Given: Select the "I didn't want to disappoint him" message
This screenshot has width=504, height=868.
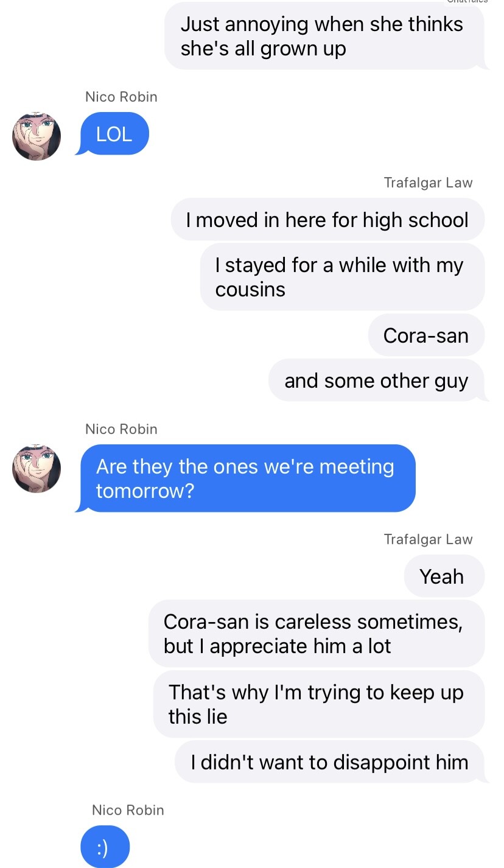Looking at the screenshot, I should (329, 762).
